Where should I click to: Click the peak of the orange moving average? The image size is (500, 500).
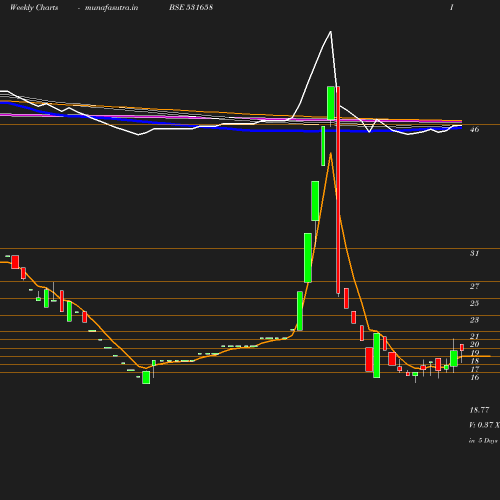330,153
